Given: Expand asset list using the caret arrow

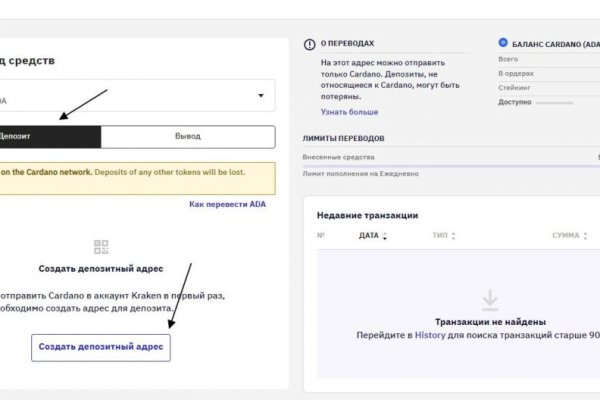Looking at the screenshot, I should 261,96.
